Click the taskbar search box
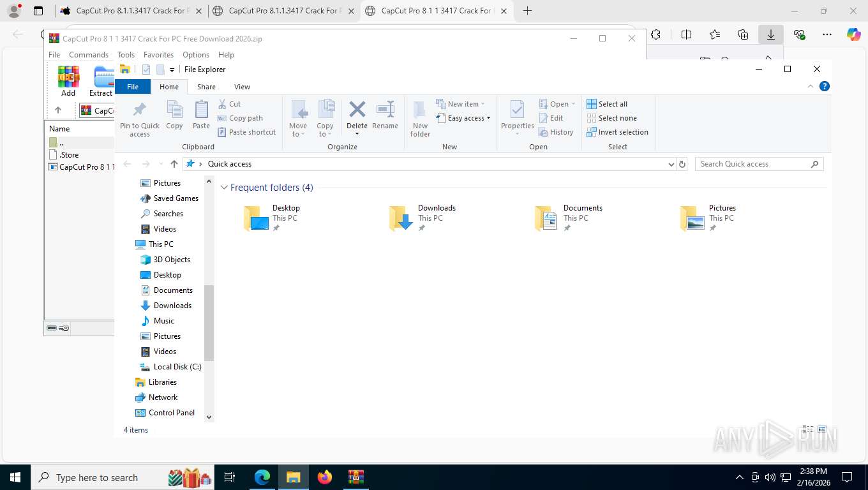This screenshot has height=490, width=868. tap(124, 477)
